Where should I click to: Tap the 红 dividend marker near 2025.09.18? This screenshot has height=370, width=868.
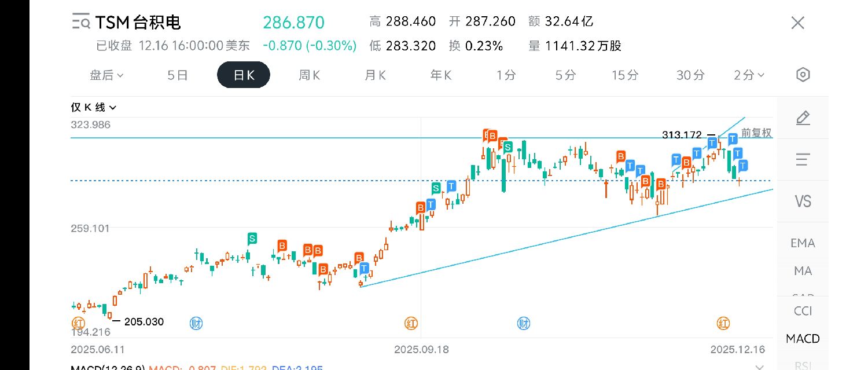tap(411, 323)
